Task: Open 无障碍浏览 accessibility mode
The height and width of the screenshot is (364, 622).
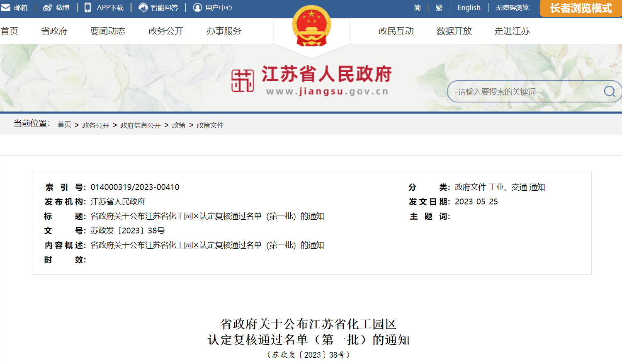Action: [513, 7]
